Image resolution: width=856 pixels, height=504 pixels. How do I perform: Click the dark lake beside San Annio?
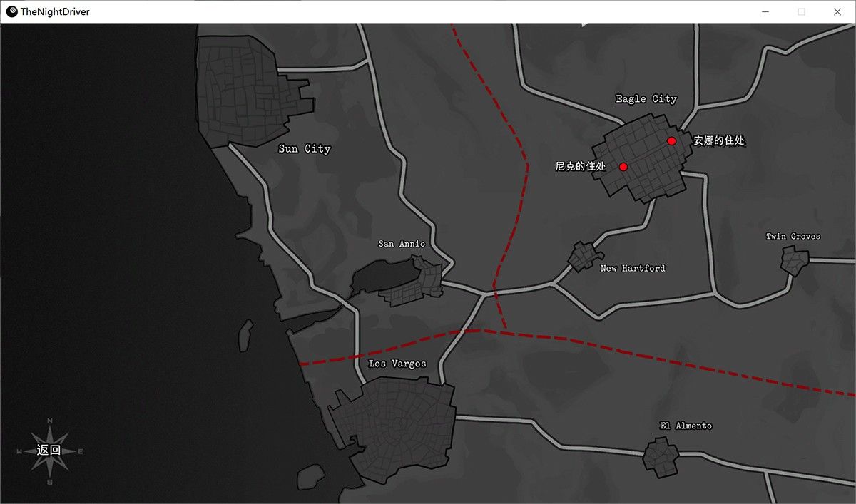(382, 274)
